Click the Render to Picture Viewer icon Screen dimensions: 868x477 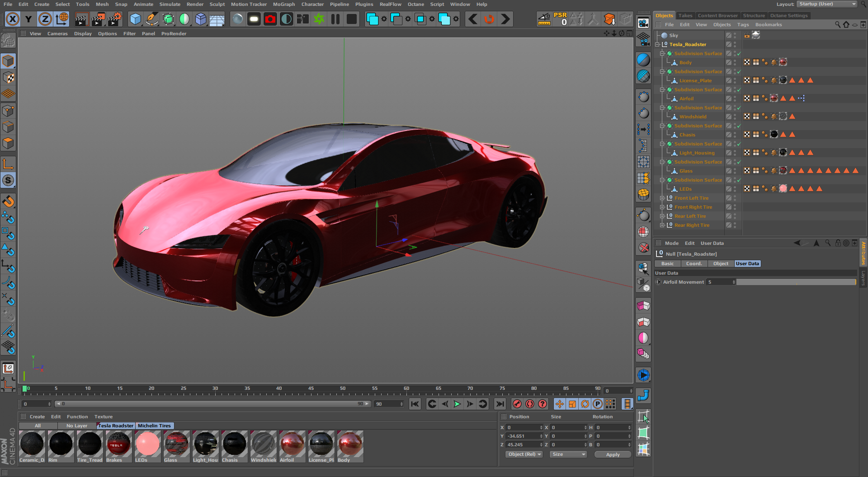[98, 19]
